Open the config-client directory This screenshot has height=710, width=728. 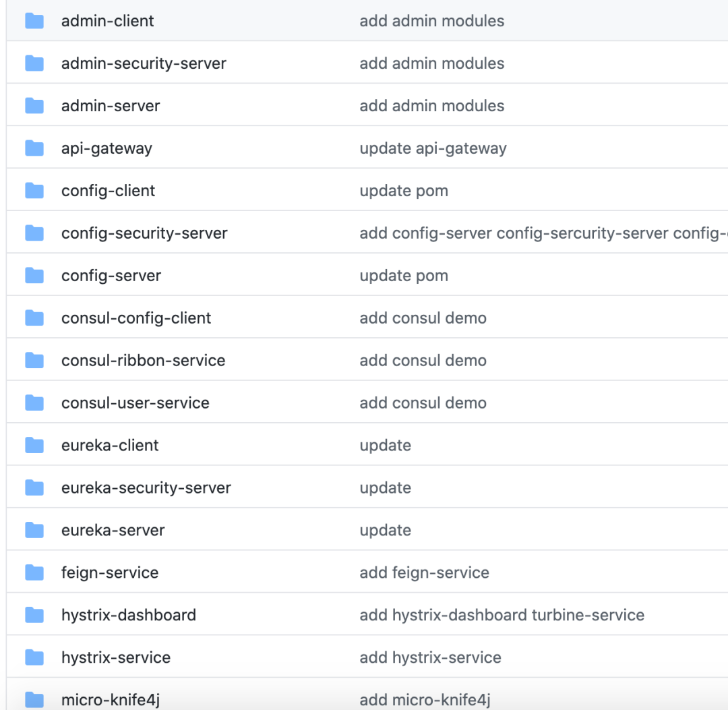[108, 190]
